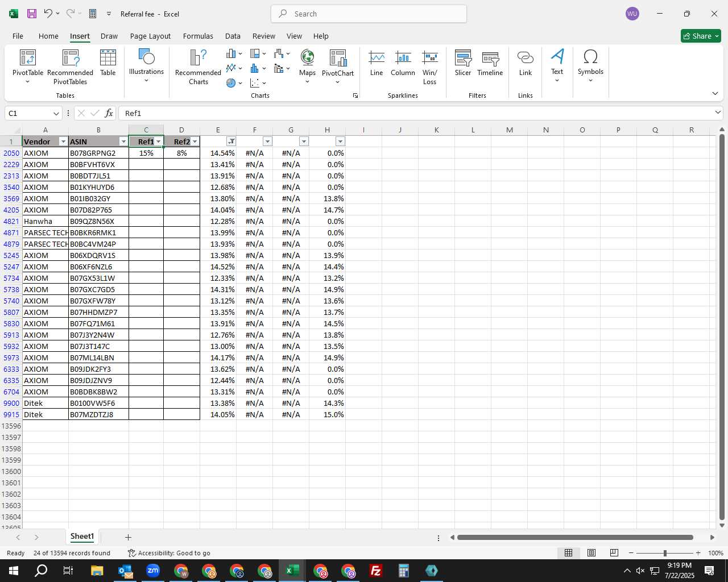
Task: Expand the formula bar
Action: coord(718,113)
